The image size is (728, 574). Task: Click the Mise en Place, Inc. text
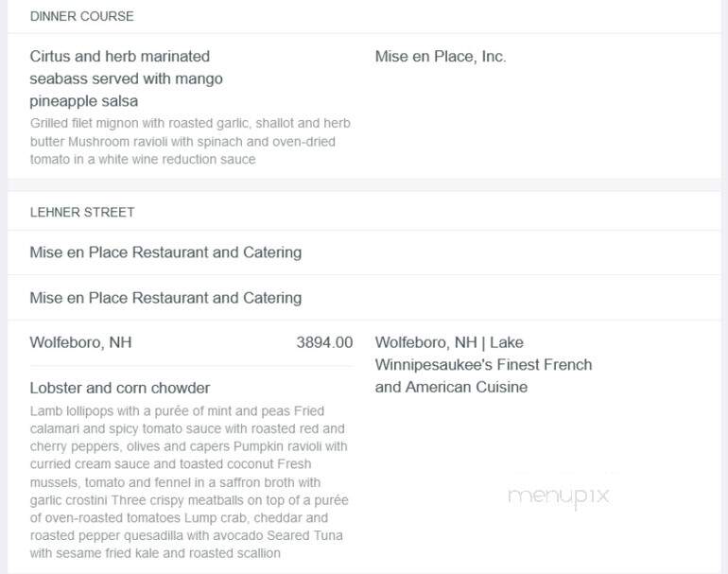point(441,57)
